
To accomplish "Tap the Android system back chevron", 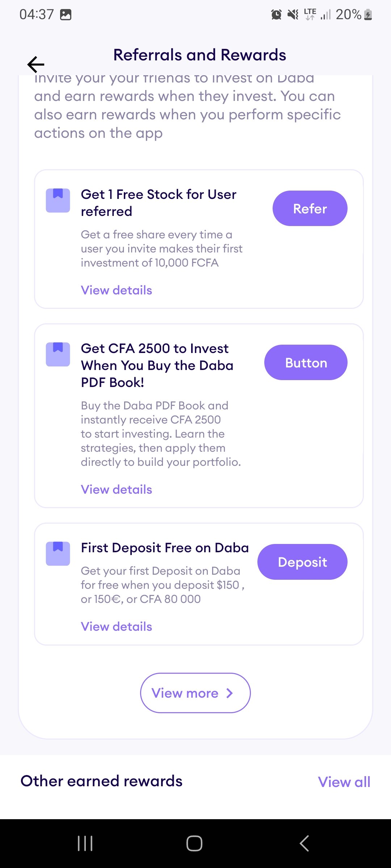I will (304, 843).
